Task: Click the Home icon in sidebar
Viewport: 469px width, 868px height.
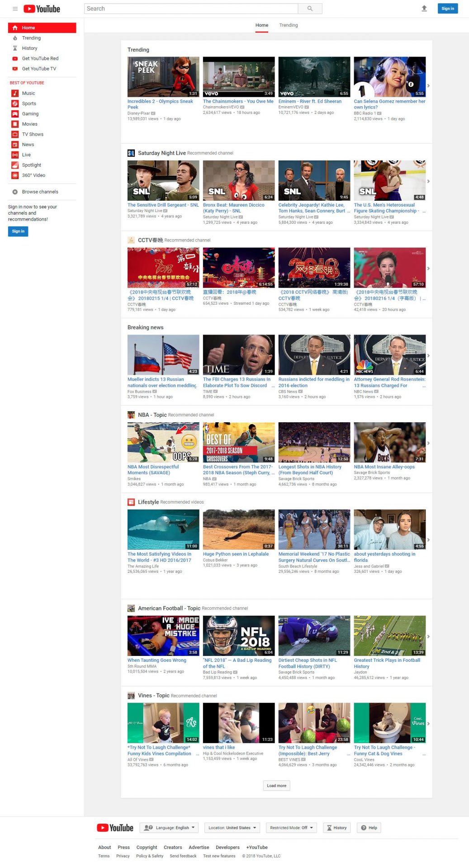Action: [15, 28]
